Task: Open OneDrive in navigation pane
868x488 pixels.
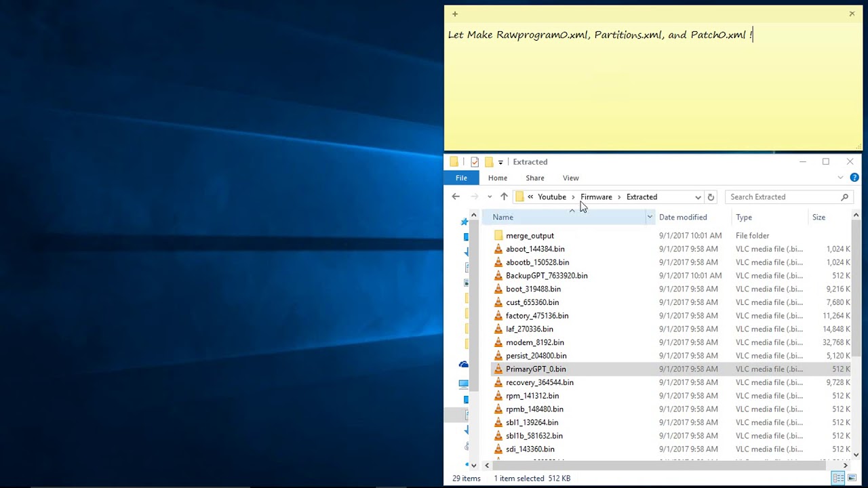Action: 464,365
